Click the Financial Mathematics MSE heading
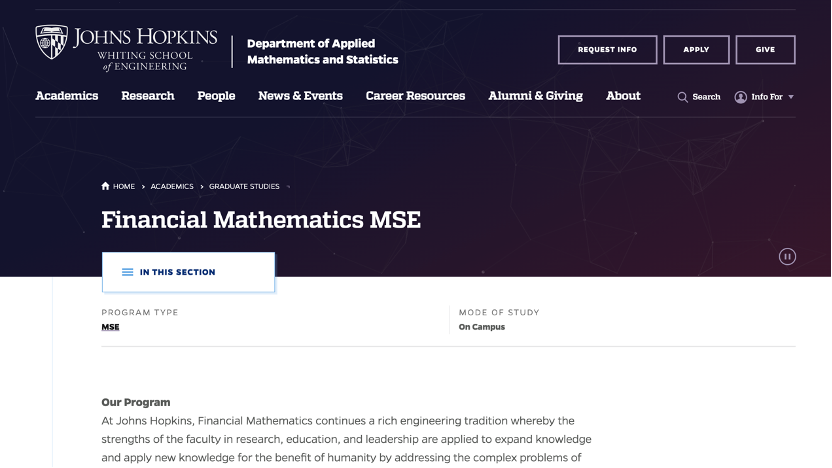The height and width of the screenshot is (468, 832). (x=261, y=220)
